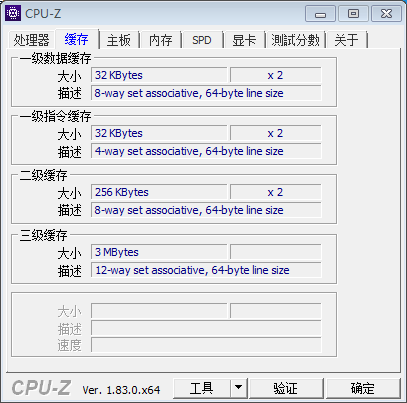
Task: Click the 二级缓存 group label
Action: [x=43, y=175]
